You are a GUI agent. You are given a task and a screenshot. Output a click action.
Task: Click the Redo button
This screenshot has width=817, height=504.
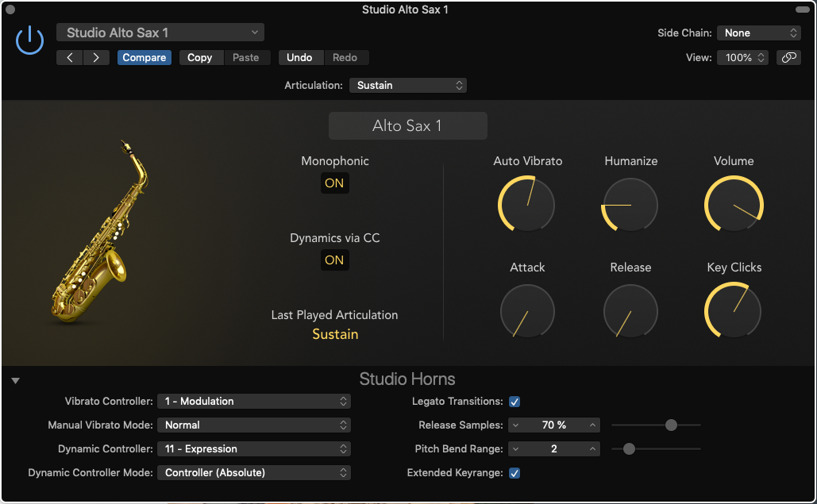point(345,57)
